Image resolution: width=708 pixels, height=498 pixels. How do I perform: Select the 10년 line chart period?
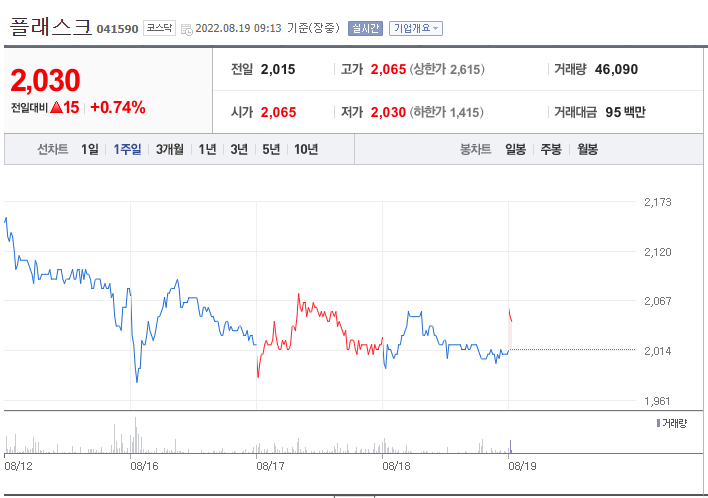point(306,149)
